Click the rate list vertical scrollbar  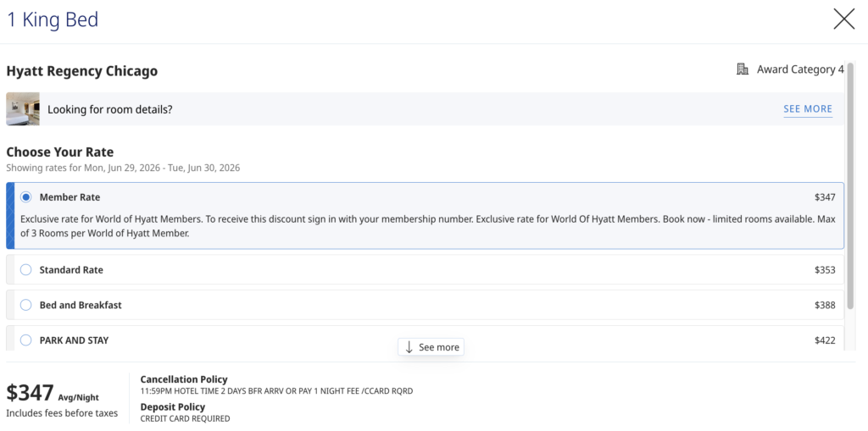pyautogui.click(x=850, y=186)
